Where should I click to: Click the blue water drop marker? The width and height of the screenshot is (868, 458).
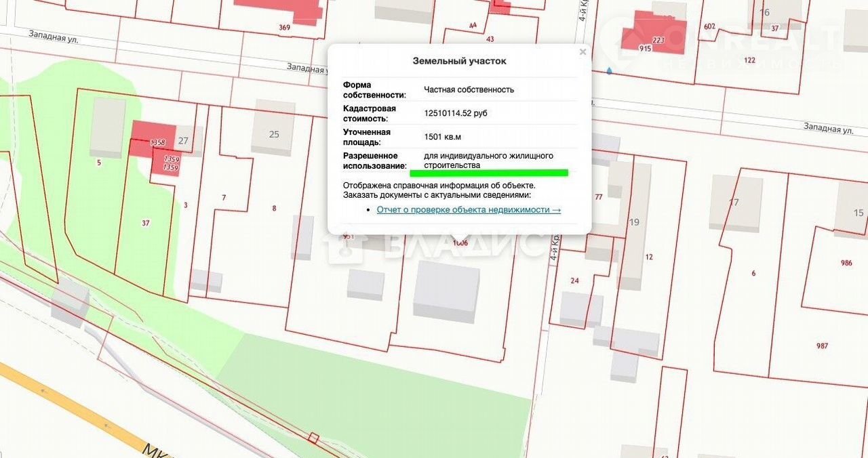click(x=609, y=70)
